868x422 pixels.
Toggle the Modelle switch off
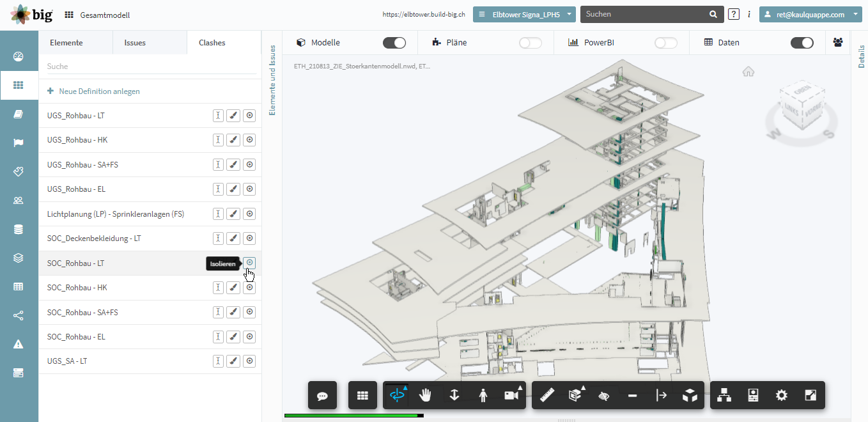[x=394, y=43]
